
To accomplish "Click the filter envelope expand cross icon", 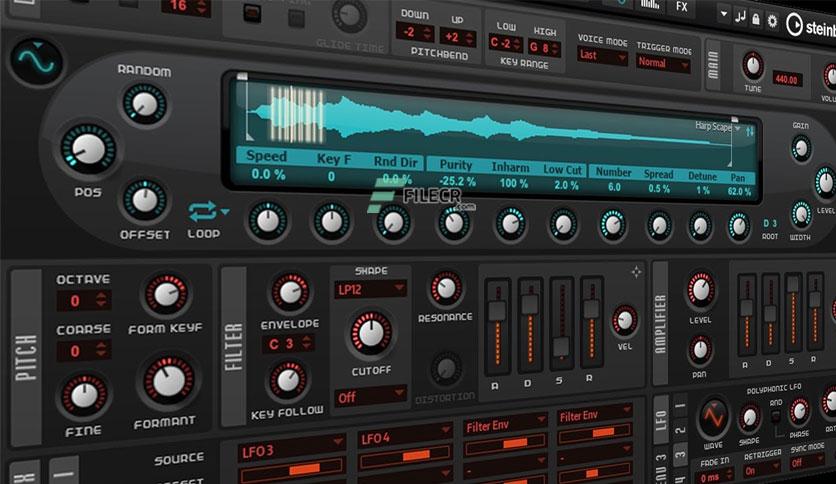I will click(x=636, y=272).
